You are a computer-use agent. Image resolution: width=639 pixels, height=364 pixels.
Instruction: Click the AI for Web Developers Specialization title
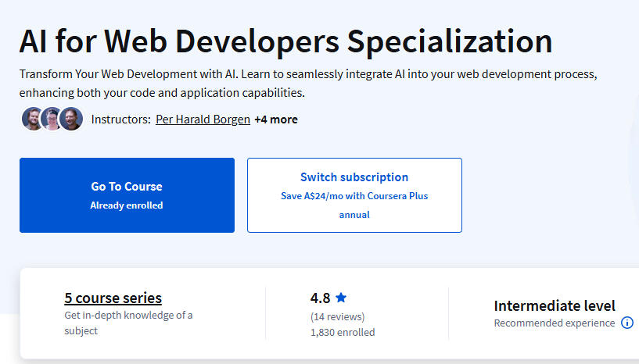[285, 41]
